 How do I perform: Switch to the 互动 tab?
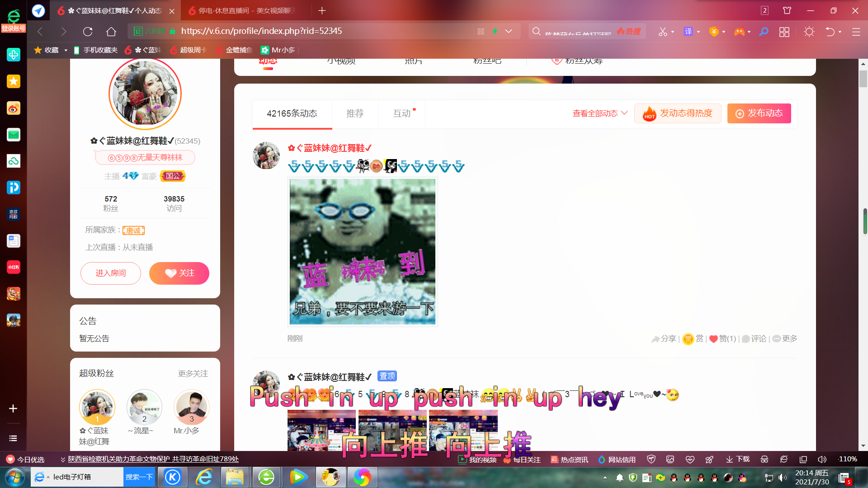pos(402,114)
